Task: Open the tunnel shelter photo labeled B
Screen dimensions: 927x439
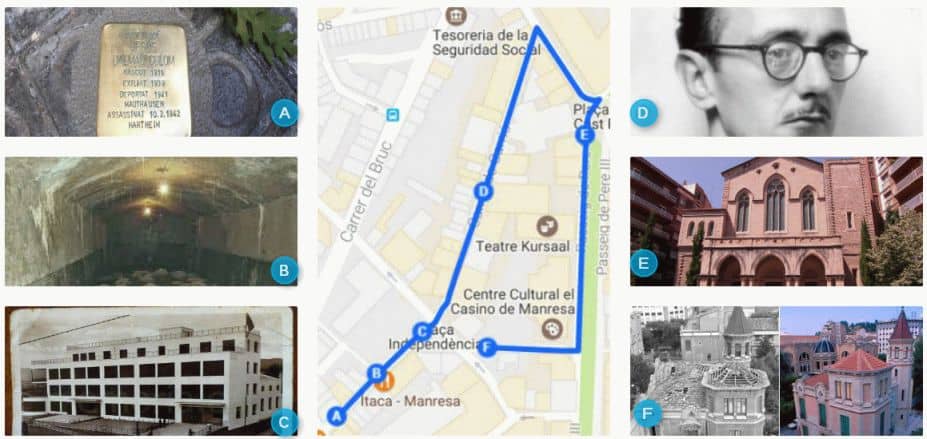Action: 151,222
